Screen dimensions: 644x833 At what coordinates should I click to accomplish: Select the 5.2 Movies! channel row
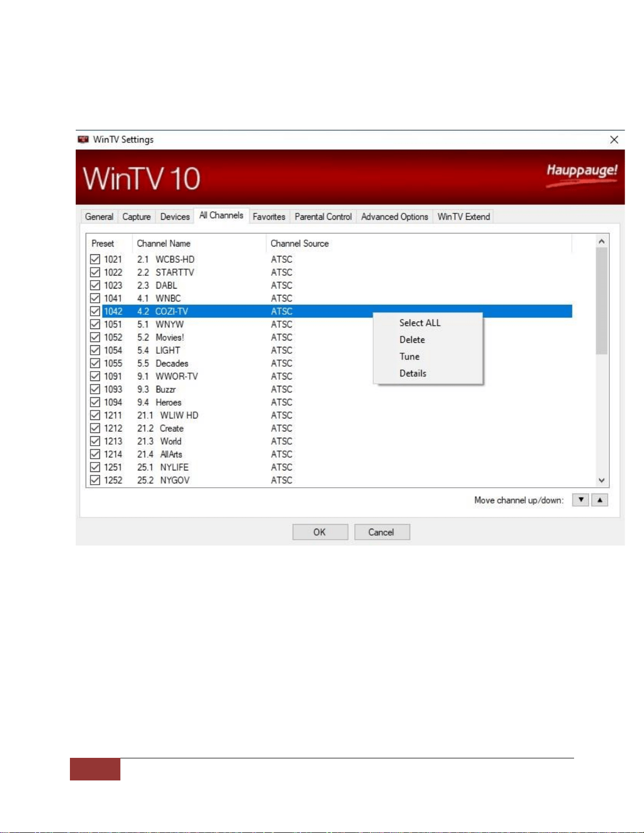330,337
